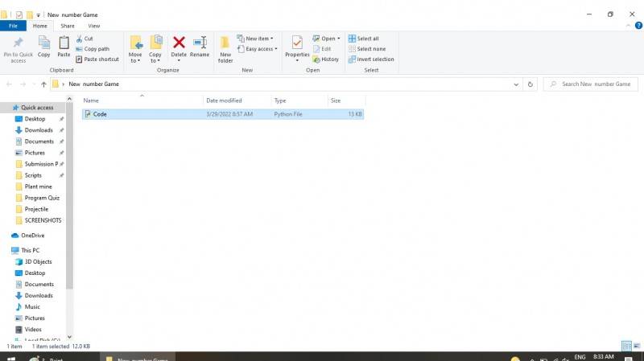Switch to large thumbnails view in status bar
The width and height of the screenshot is (644, 361).
(x=637, y=346)
